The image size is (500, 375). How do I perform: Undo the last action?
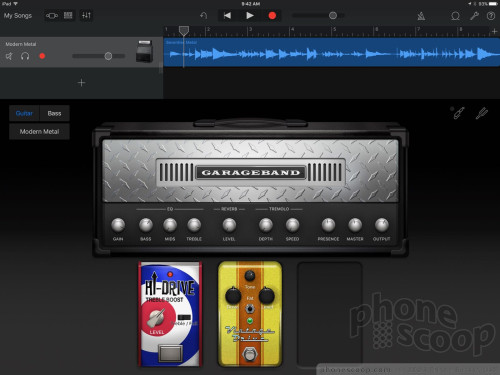click(x=204, y=16)
